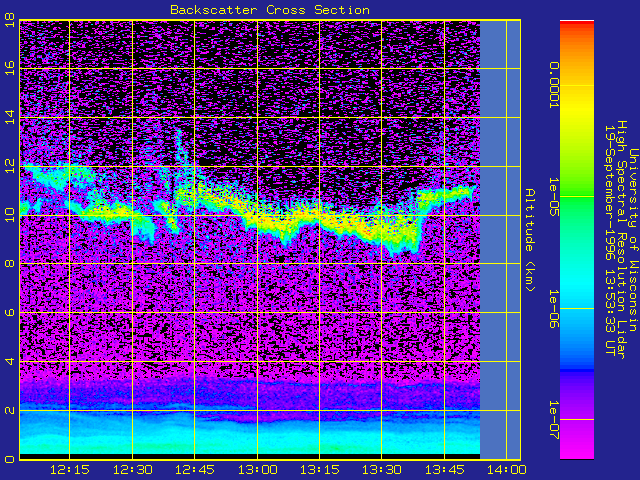Click the altitude axis label 16
This screenshot has height=480, width=640.
pos(10,68)
